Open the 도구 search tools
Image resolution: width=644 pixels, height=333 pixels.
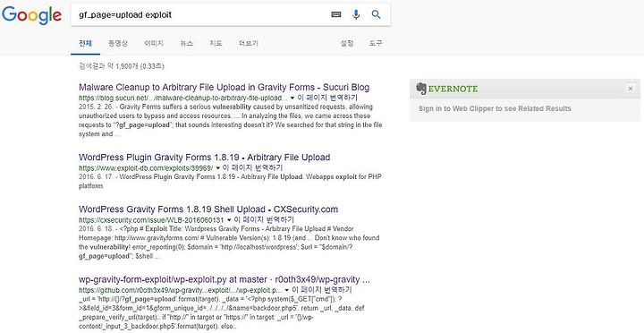[x=376, y=43]
